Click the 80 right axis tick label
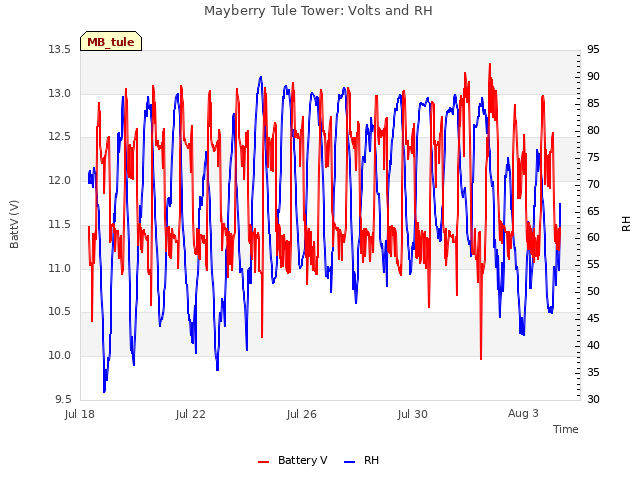Image resolution: width=640 pixels, height=480 pixels. (x=593, y=131)
